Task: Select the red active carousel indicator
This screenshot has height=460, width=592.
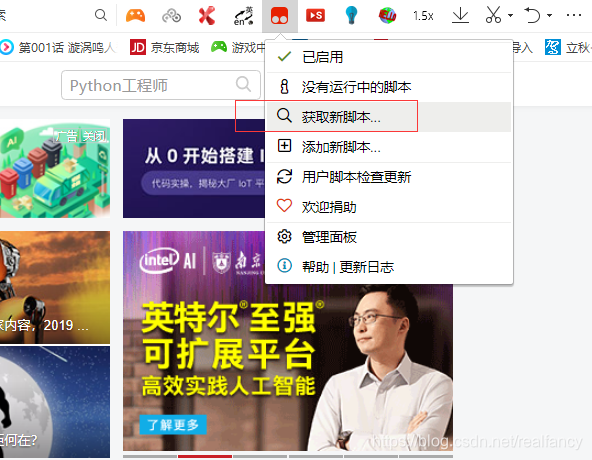Action: 205,456
